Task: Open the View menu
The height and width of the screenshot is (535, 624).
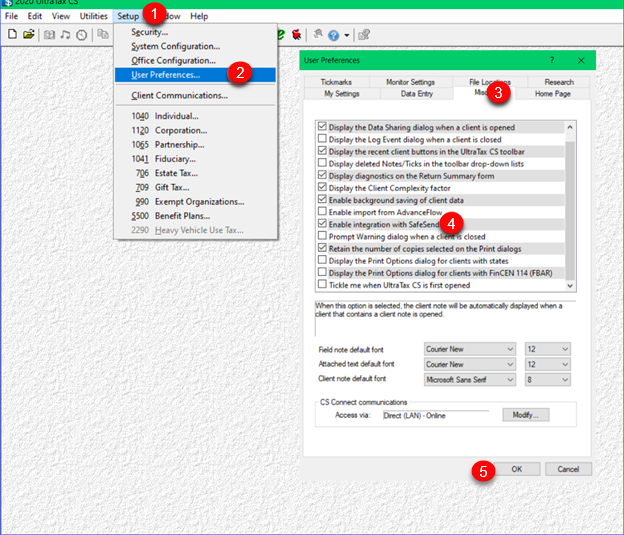Action: pos(60,16)
